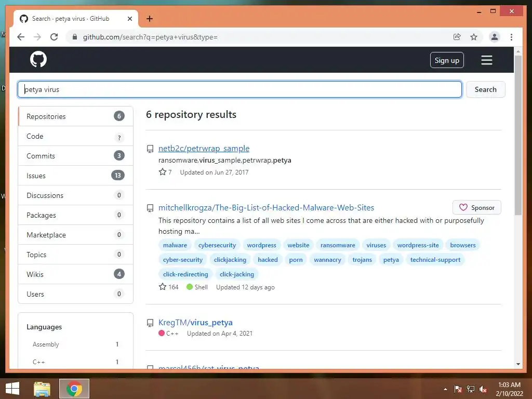Screen dimensions: 532x399
Task: Click the cyber-security topic tag
Action: pyautogui.click(x=182, y=260)
